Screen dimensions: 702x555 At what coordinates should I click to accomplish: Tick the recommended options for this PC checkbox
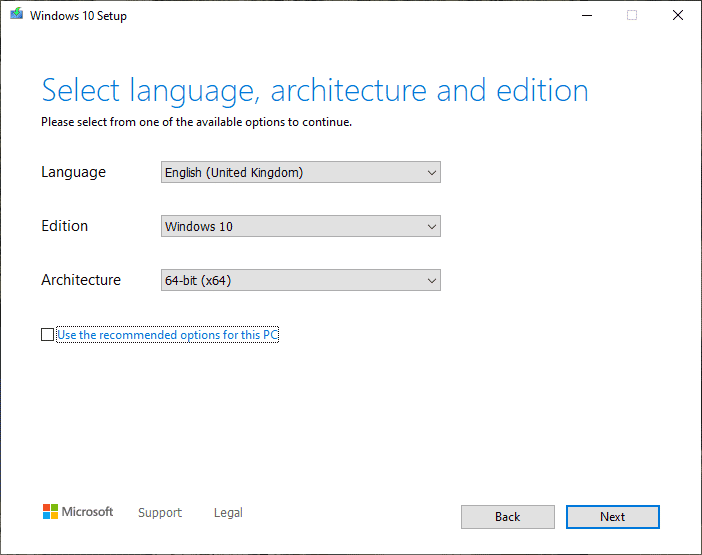[x=47, y=335]
